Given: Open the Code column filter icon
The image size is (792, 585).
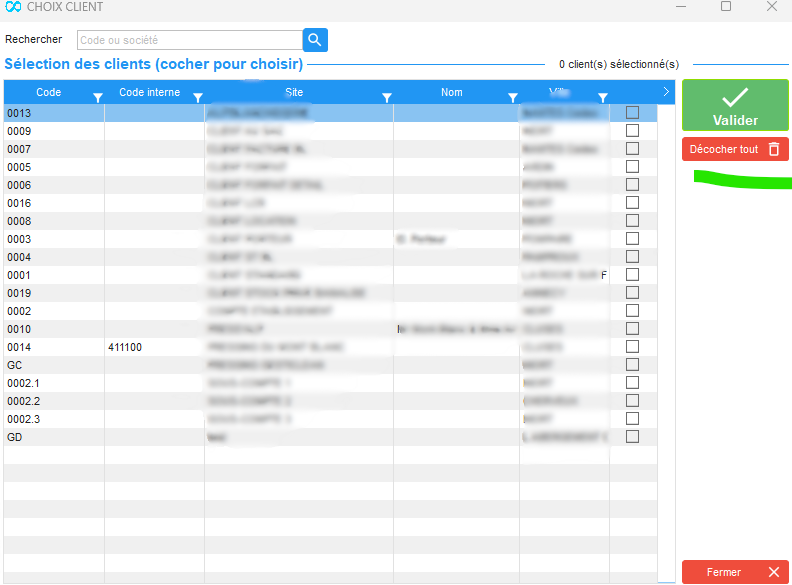Looking at the screenshot, I should tap(97, 97).
